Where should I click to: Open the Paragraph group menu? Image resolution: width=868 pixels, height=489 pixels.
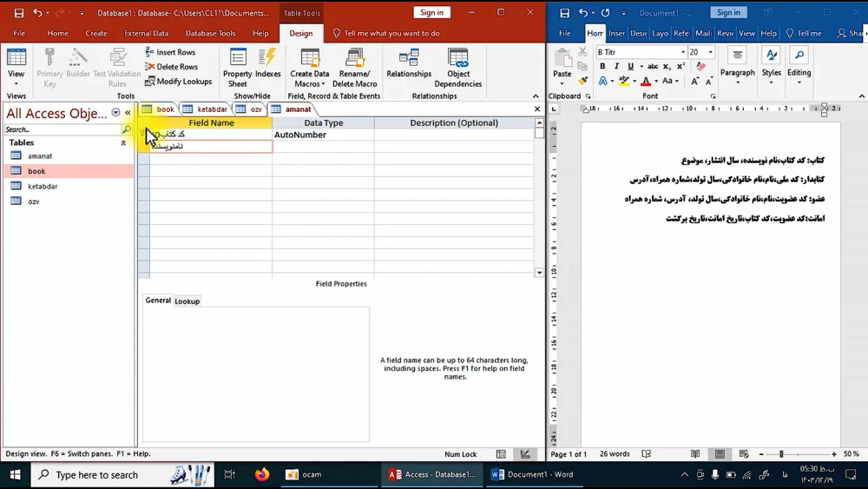pos(737,67)
